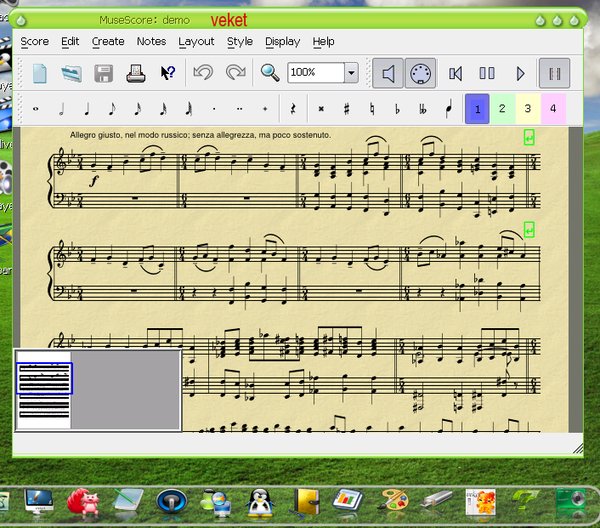Screen dimensions: 600x528
Task: Save the score using floppy disk icon
Action: click(103, 73)
